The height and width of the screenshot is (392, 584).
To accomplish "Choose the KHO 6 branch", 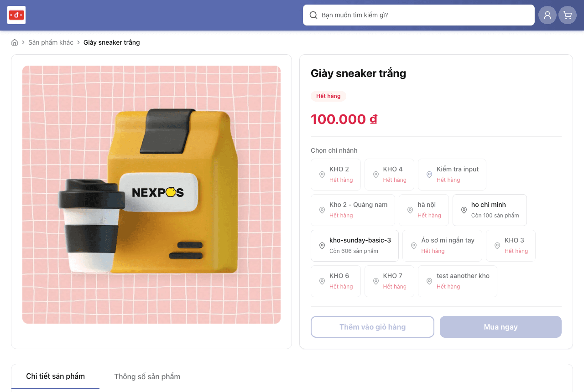I will click(336, 281).
